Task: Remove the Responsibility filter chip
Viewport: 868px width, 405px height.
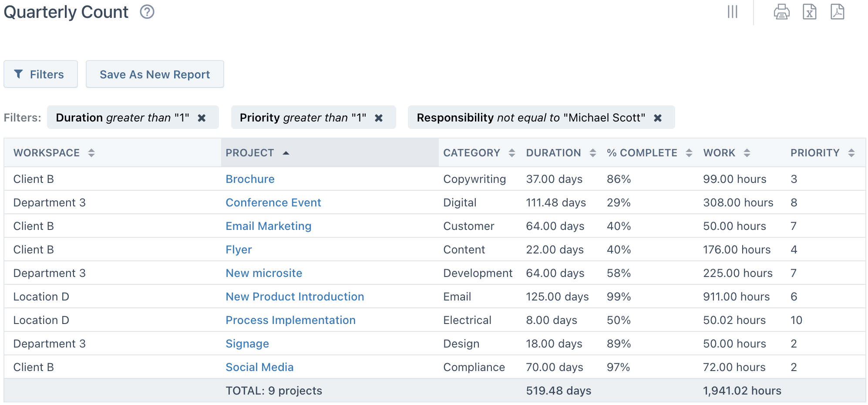Action: [x=658, y=117]
